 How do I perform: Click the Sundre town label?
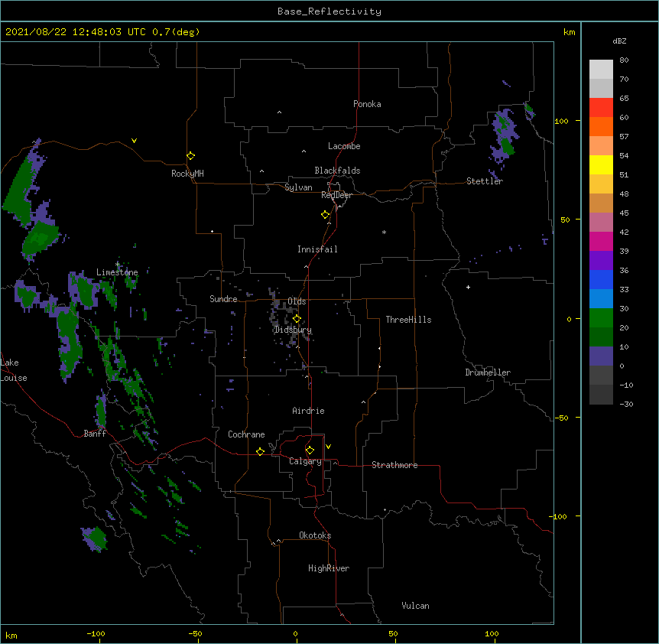pyautogui.click(x=223, y=299)
